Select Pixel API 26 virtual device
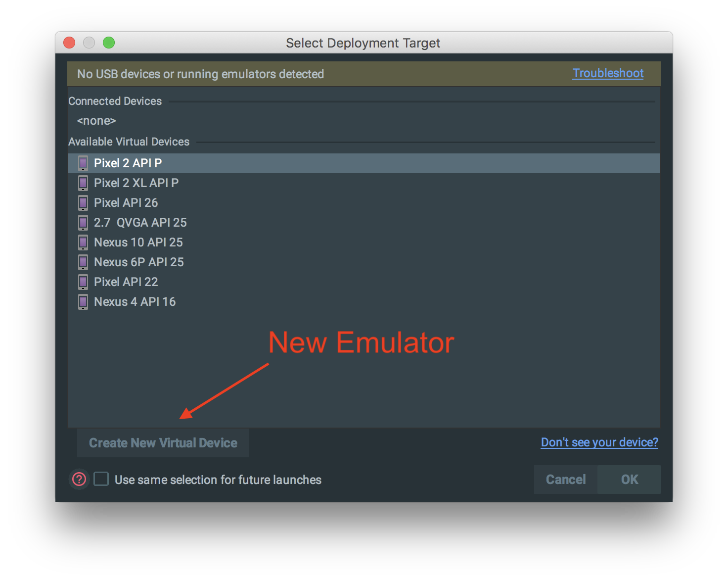 tap(364, 203)
